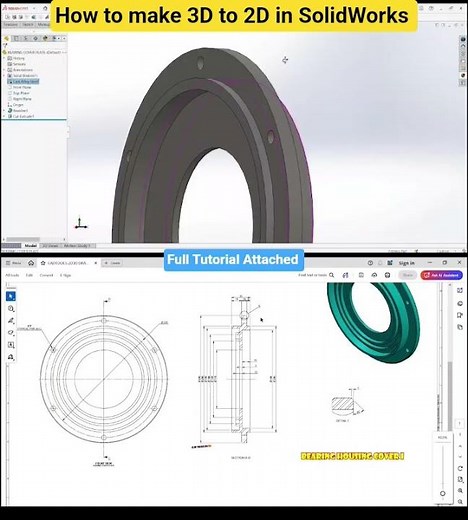Image resolution: width=468 pixels, height=520 pixels.
Task: Click the Acrobat print icon
Action: coord(387,275)
